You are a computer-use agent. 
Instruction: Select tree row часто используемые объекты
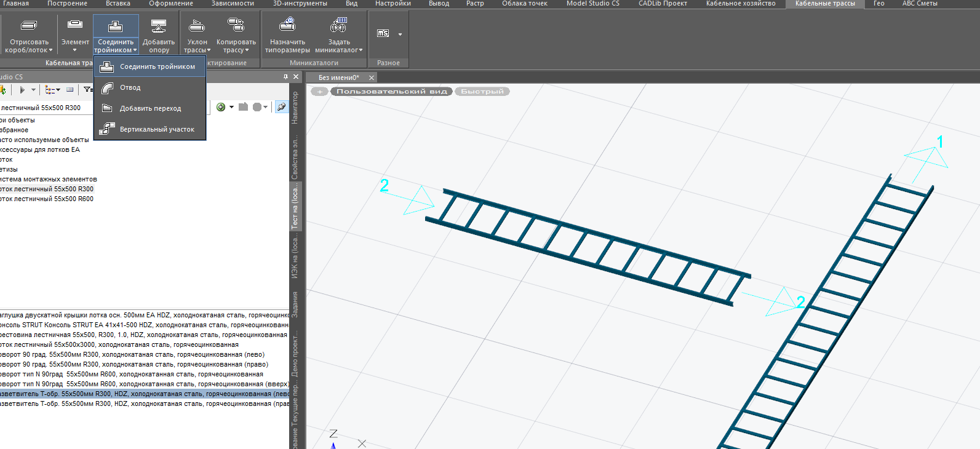point(45,140)
